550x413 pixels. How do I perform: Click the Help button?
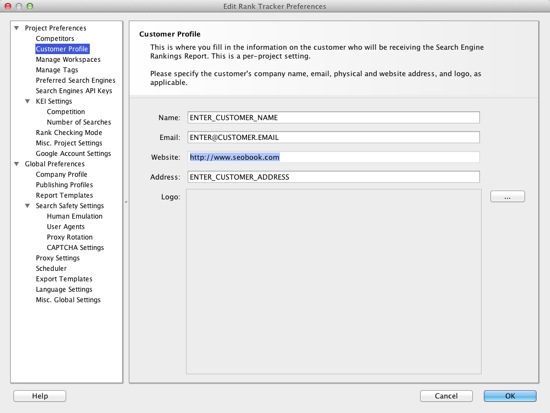pos(40,396)
